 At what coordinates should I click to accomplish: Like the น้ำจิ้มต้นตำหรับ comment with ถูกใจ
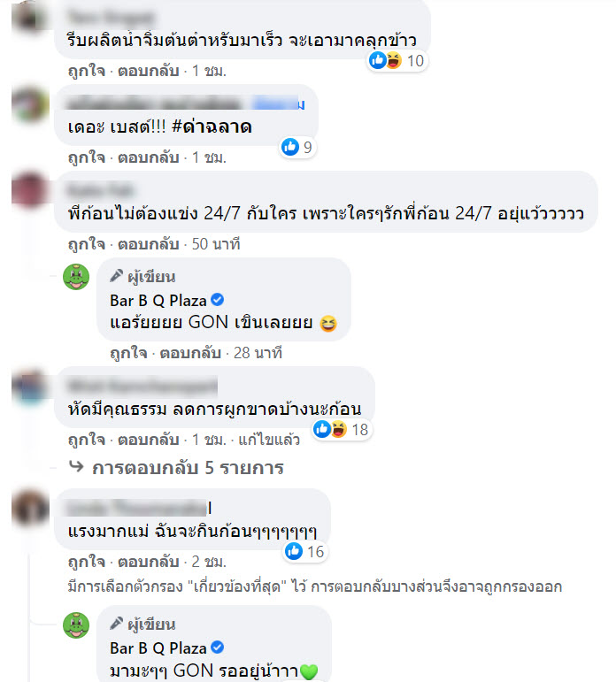point(87,71)
